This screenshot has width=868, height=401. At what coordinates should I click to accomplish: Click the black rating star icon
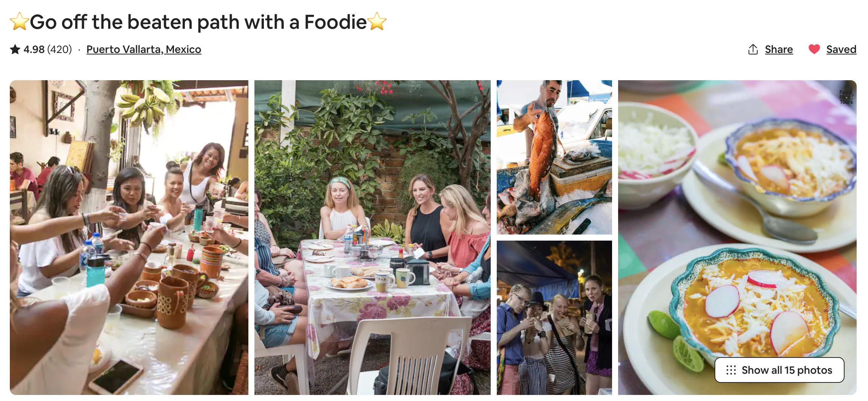click(15, 49)
